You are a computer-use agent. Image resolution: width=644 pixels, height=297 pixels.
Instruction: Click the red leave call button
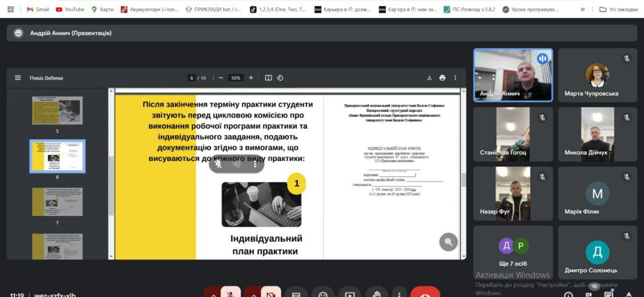(x=425, y=293)
